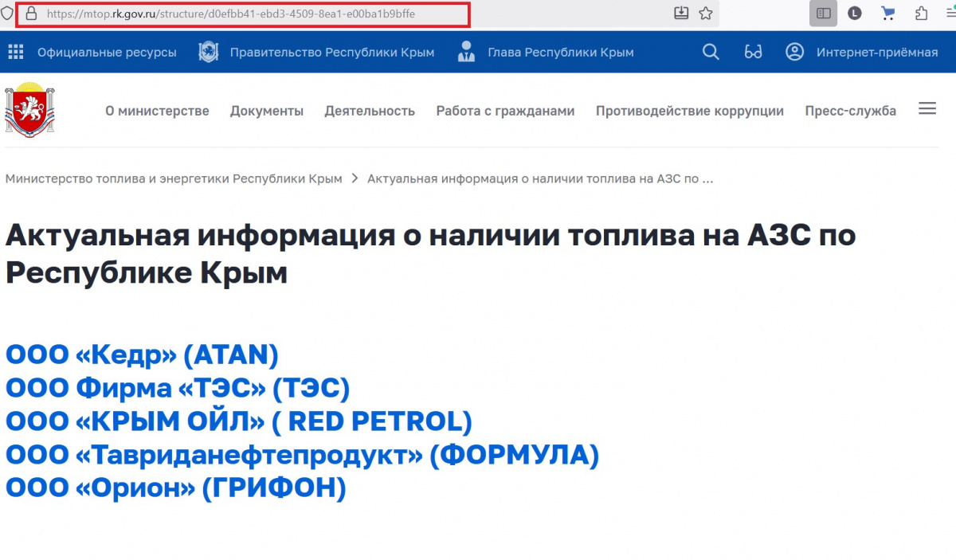This screenshot has width=956, height=560.
Task: Open the shopping cart extension icon
Action: coord(888,14)
